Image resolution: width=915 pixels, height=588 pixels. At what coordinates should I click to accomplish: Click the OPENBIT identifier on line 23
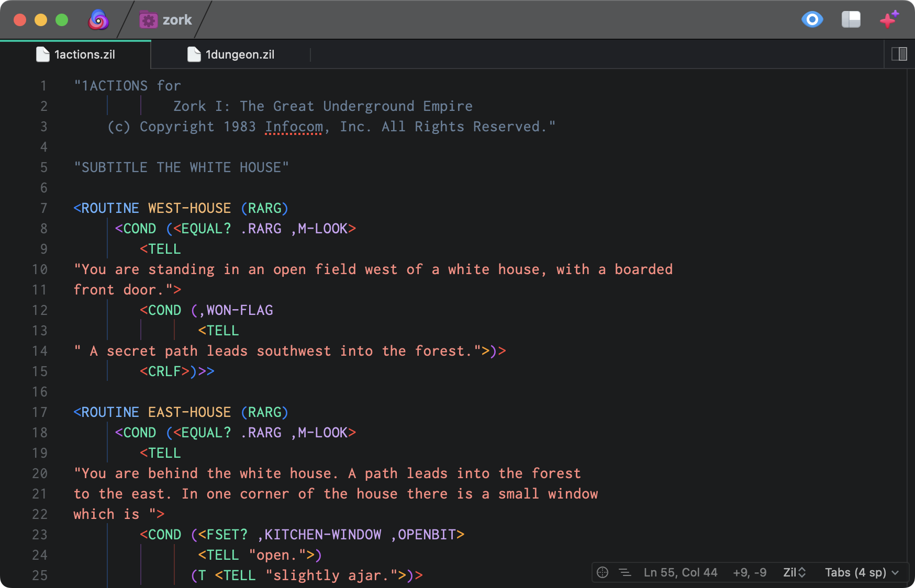point(427,535)
